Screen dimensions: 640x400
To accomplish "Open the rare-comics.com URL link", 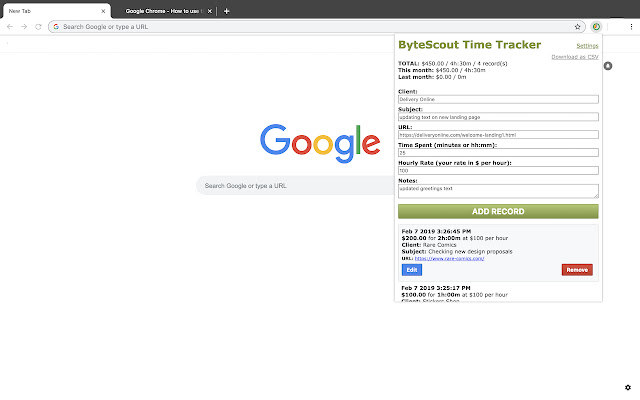I will [x=449, y=258].
